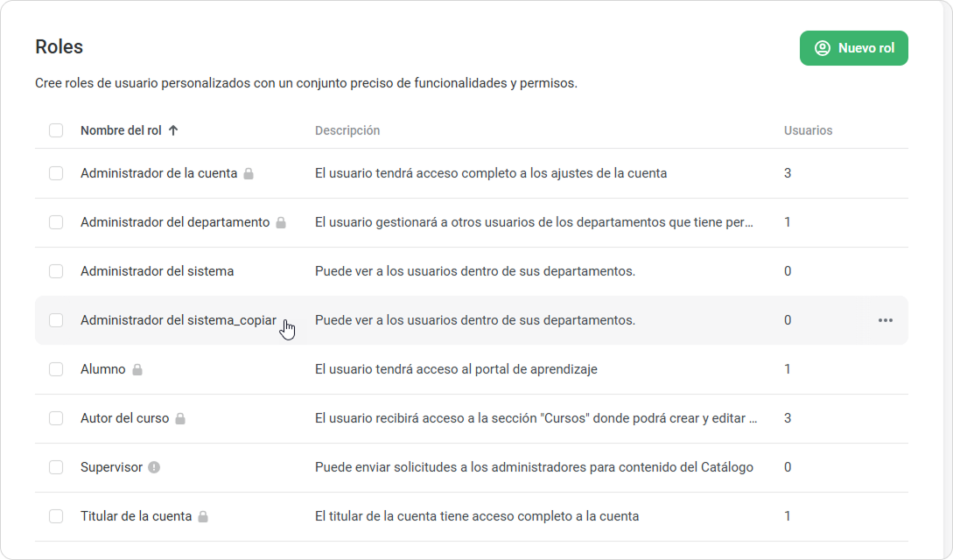Open the Autor del curso role
Image resolution: width=953 pixels, height=560 pixels.
click(x=124, y=418)
